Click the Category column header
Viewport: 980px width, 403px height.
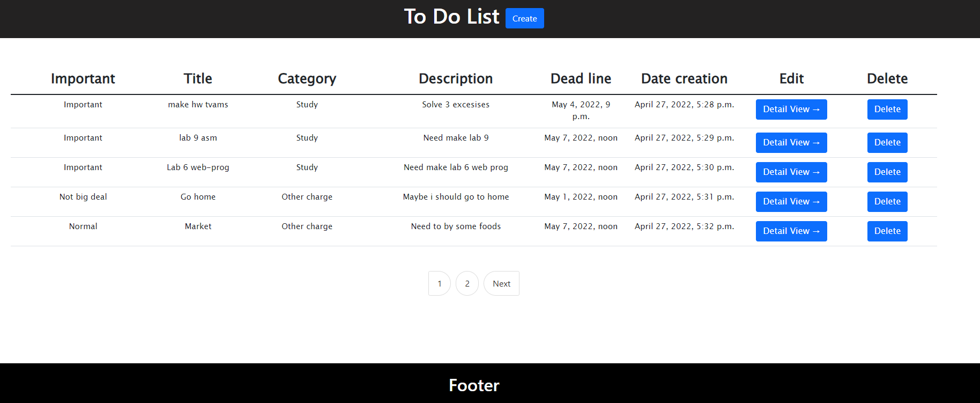click(307, 79)
